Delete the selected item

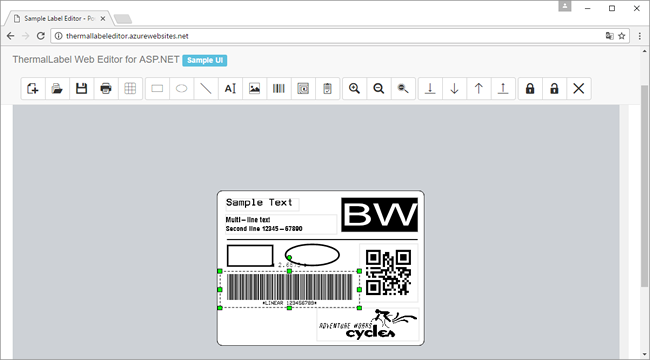579,88
